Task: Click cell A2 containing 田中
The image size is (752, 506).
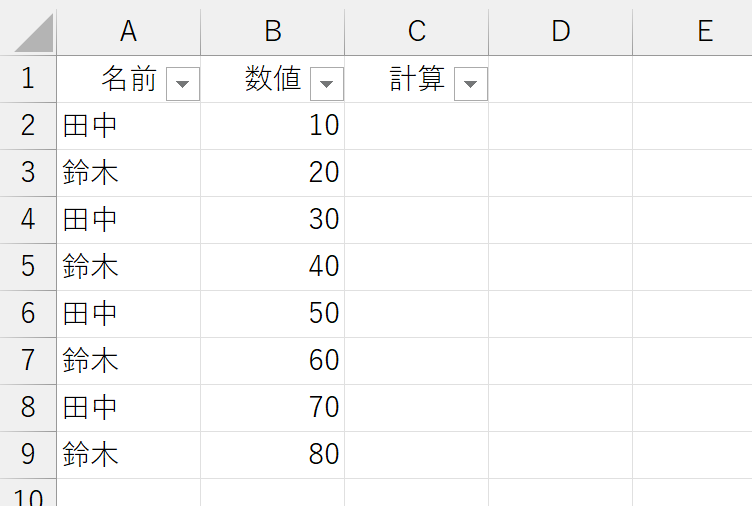Action: click(129, 126)
